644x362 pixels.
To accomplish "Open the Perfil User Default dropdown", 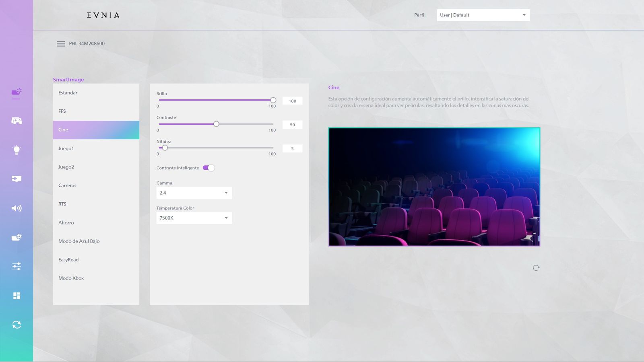I will coord(483,15).
